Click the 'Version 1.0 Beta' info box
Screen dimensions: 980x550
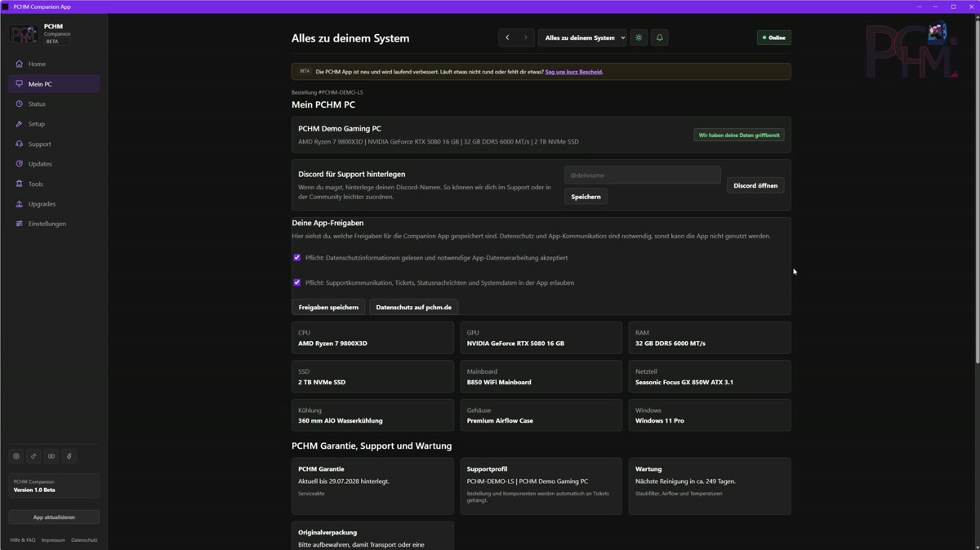tap(54, 486)
